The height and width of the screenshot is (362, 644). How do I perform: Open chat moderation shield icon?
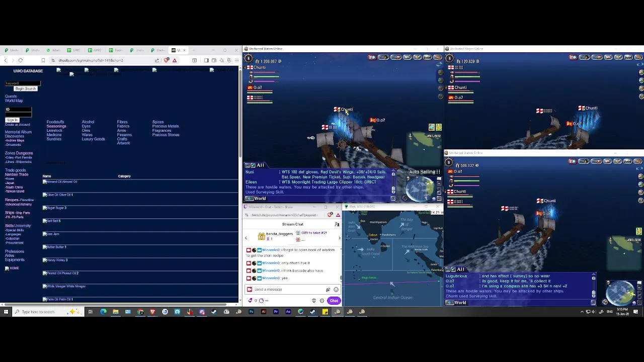tap(314, 301)
